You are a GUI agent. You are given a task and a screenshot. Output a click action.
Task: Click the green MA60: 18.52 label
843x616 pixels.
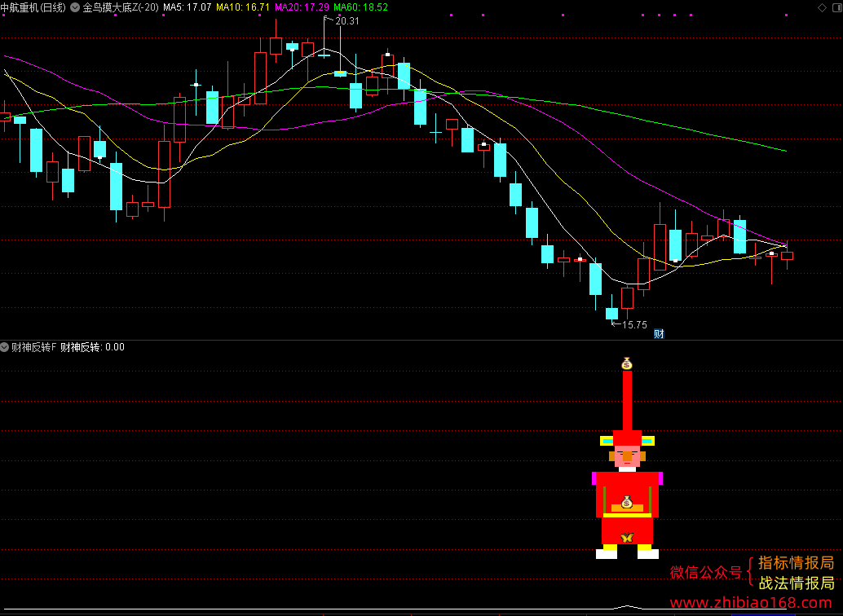pos(360,7)
